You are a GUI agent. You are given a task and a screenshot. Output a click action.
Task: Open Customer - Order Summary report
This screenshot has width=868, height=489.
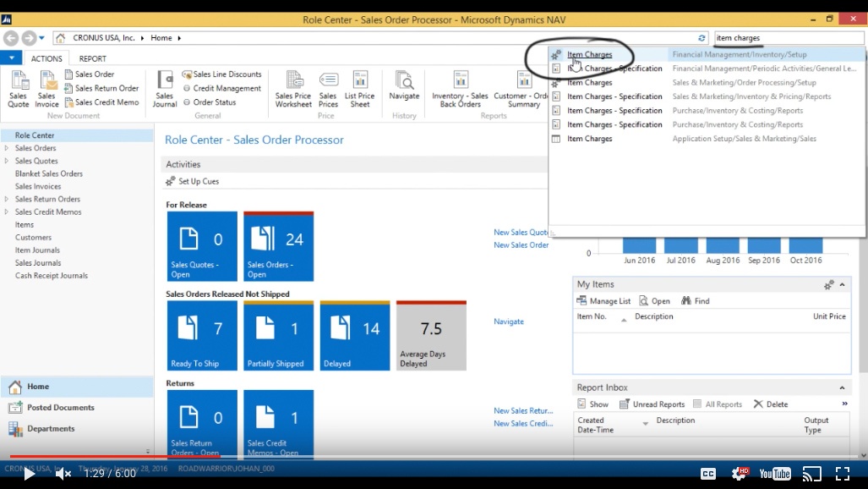521,90
